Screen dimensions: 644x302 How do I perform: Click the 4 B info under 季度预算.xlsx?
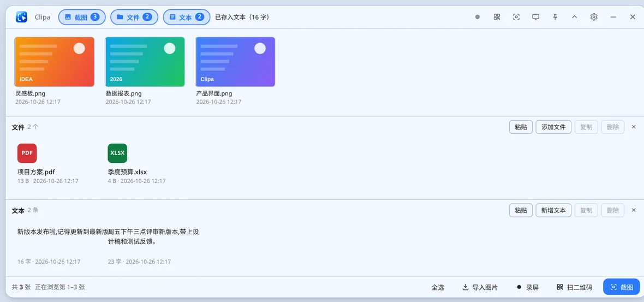pos(136,181)
